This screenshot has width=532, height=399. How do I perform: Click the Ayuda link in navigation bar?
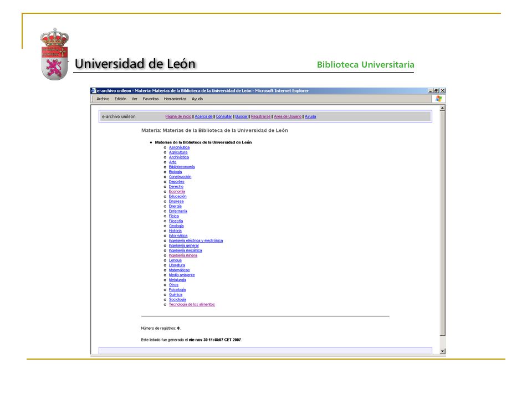(310, 116)
